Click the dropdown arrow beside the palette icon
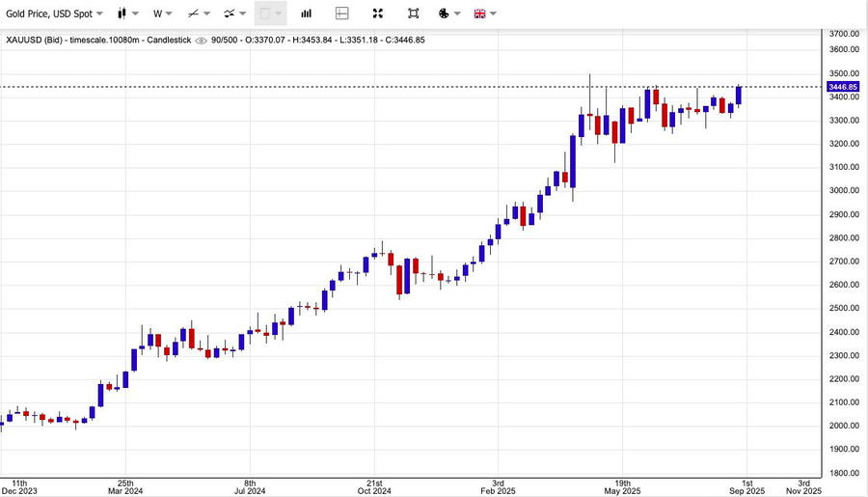868x497 pixels. 457,14
